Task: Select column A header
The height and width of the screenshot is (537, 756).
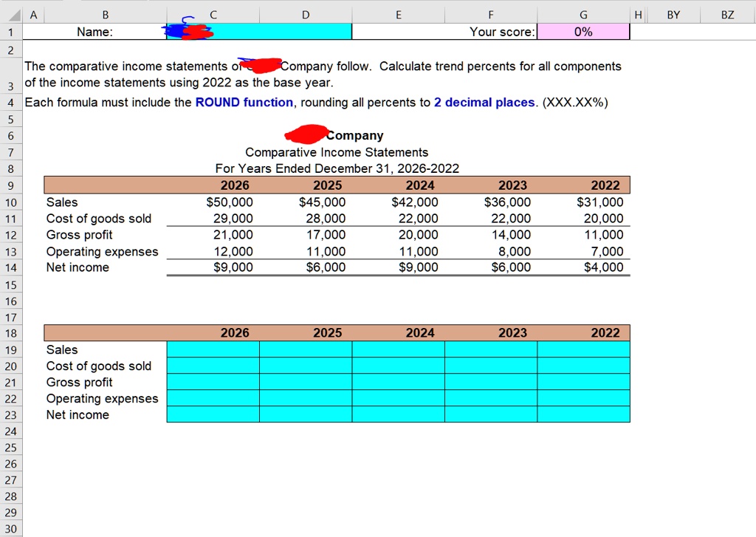Action: click(33, 15)
